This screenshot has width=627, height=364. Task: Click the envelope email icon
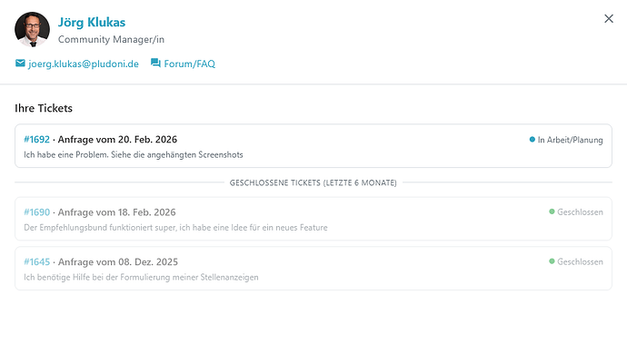pyautogui.click(x=20, y=64)
